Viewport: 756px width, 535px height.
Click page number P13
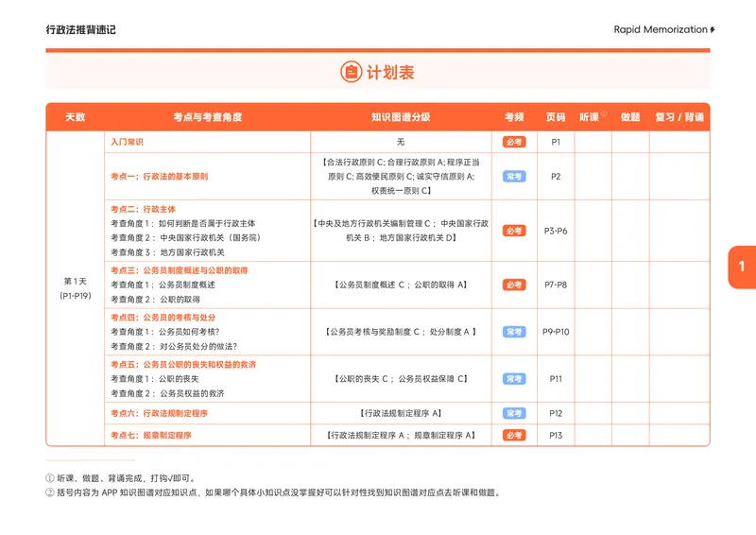point(556,436)
